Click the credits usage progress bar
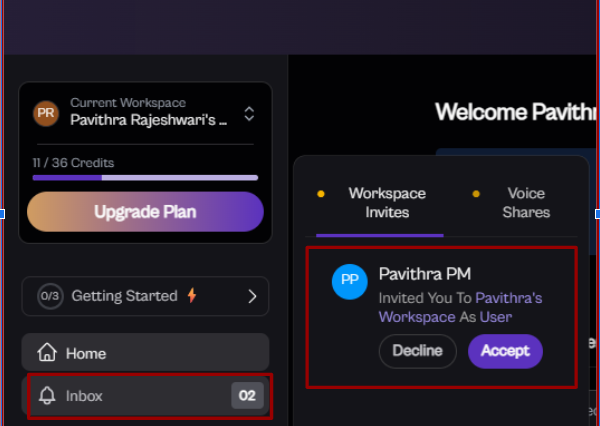 pos(145,177)
